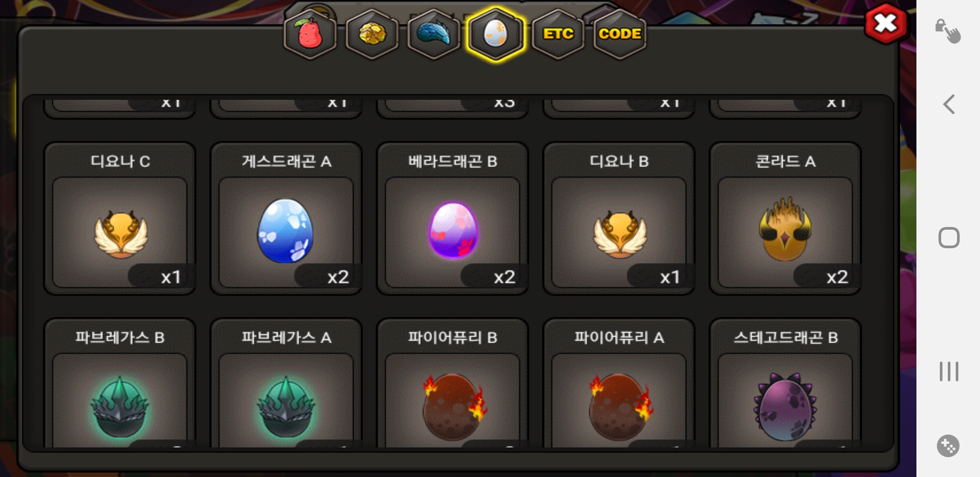This screenshot has height=477, width=980.
Task: Select the blue 게스드래곤 A egg
Action: coord(286,219)
